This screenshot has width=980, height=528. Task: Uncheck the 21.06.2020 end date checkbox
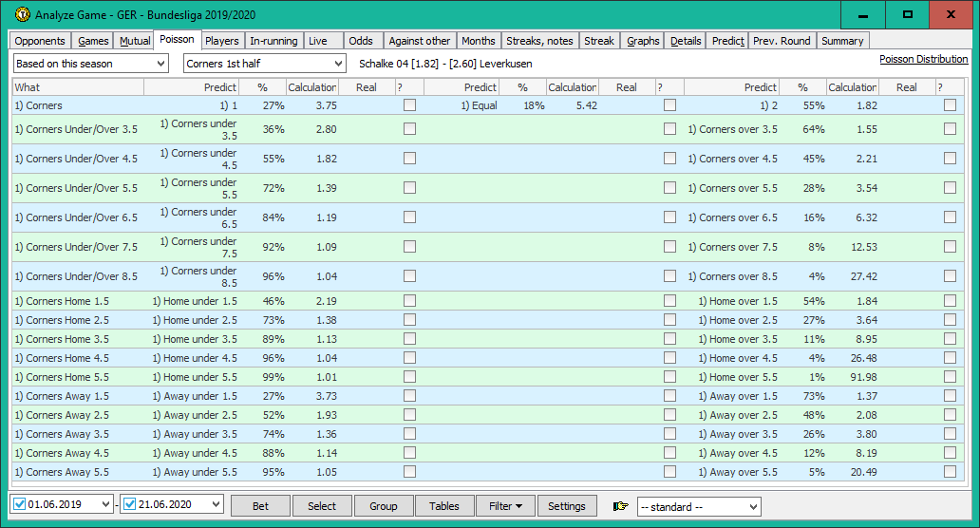coord(131,504)
